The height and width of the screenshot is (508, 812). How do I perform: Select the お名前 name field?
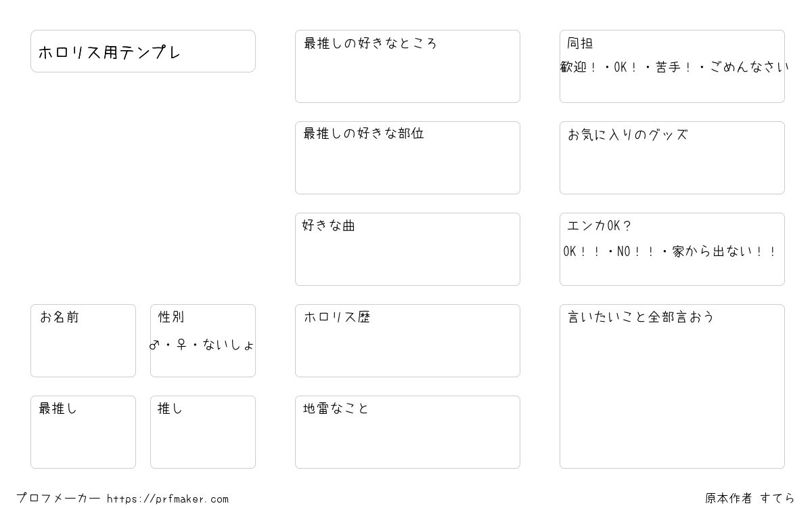pyautogui.click(x=83, y=341)
